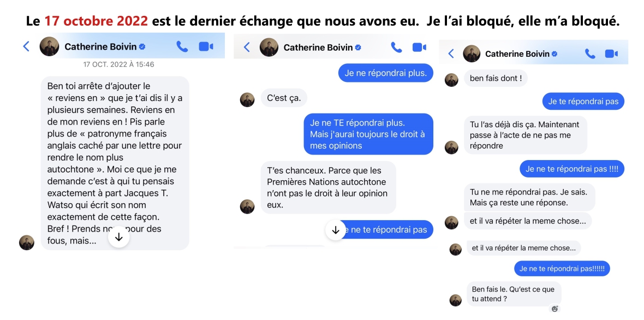
Task: Click the verified badge beside Catherine Boivin
Action: pos(143,46)
